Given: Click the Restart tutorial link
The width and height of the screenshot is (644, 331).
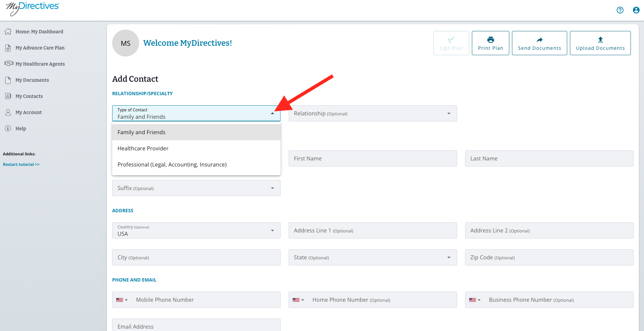Looking at the screenshot, I should coord(21,164).
